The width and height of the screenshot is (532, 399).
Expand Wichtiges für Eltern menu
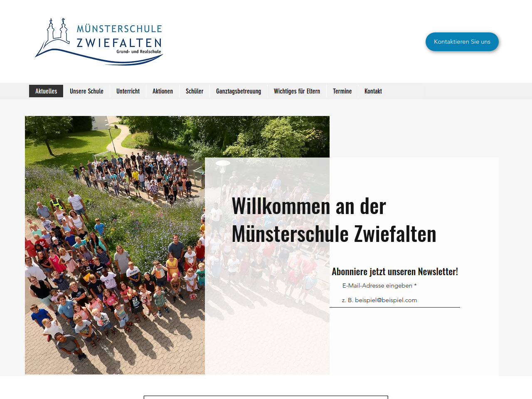[297, 91]
